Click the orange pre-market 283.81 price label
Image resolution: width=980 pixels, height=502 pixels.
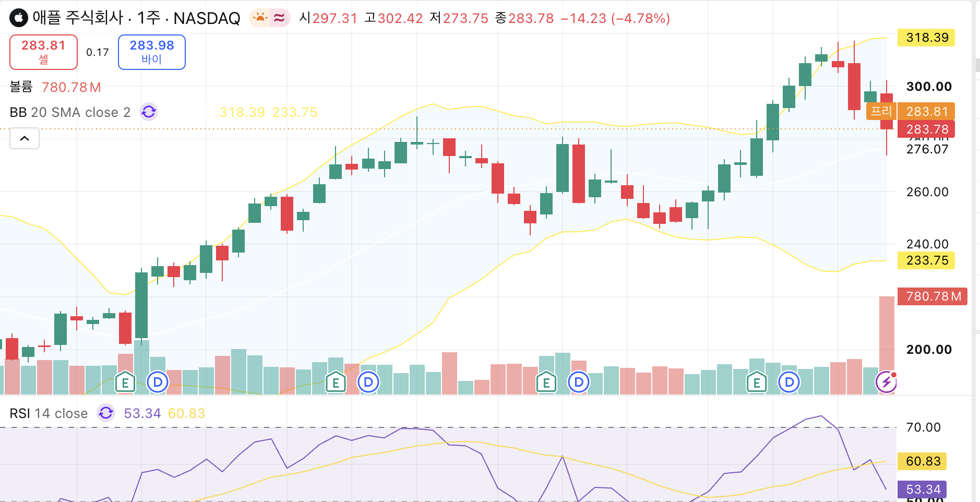tap(926, 111)
